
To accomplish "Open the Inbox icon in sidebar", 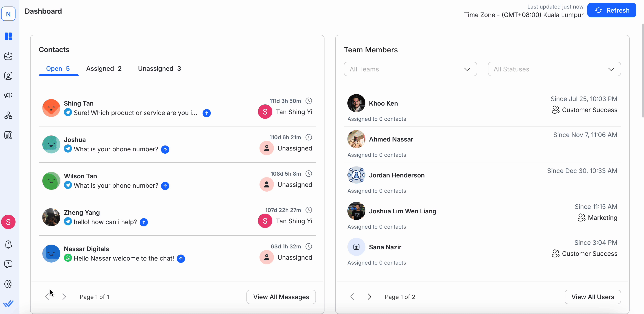I will tap(8, 56).
